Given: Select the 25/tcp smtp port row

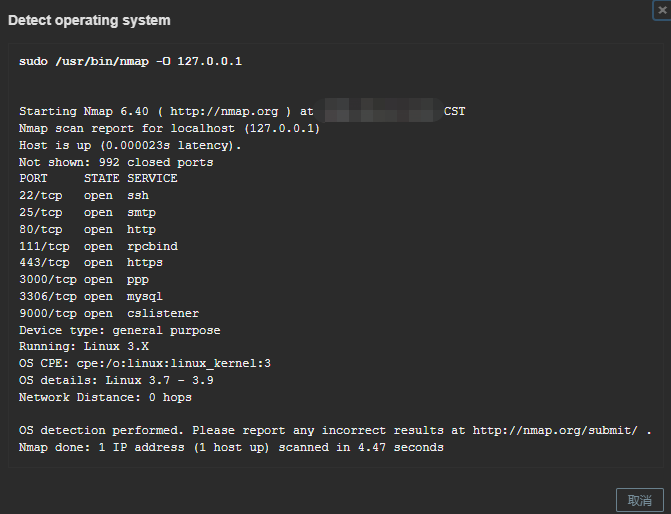Looking at the screenshot, I should click(x=87, y=213).
